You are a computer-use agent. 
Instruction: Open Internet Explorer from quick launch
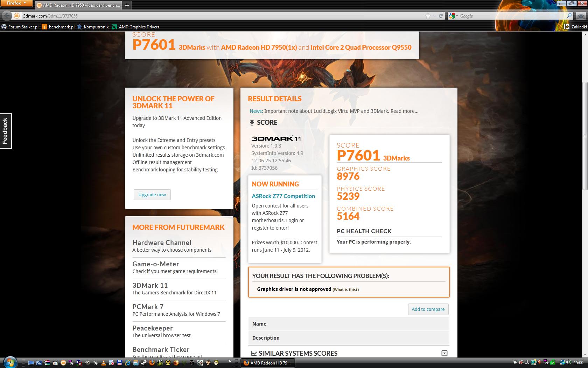128,363
